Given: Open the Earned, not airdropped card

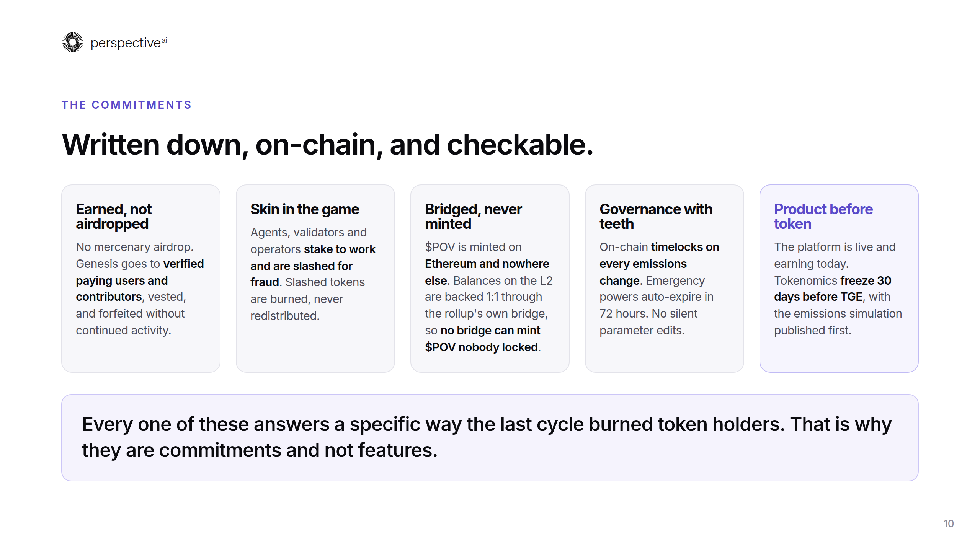Looking at the screenshot, I should (141, 279).
